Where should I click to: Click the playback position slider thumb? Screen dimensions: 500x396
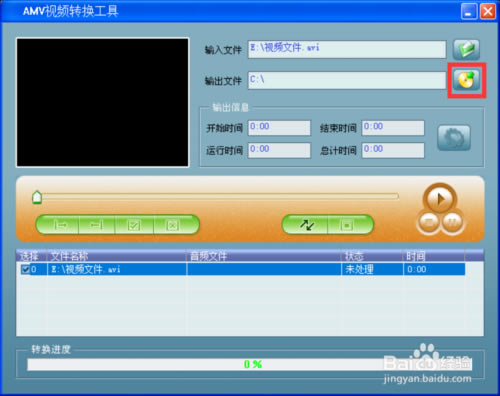click(x=37, y=197)
